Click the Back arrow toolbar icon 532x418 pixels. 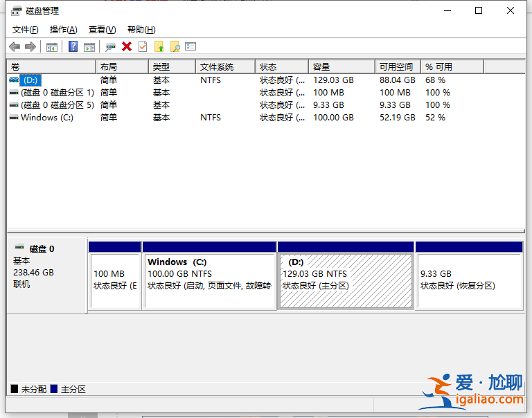[x=15, y=46]
